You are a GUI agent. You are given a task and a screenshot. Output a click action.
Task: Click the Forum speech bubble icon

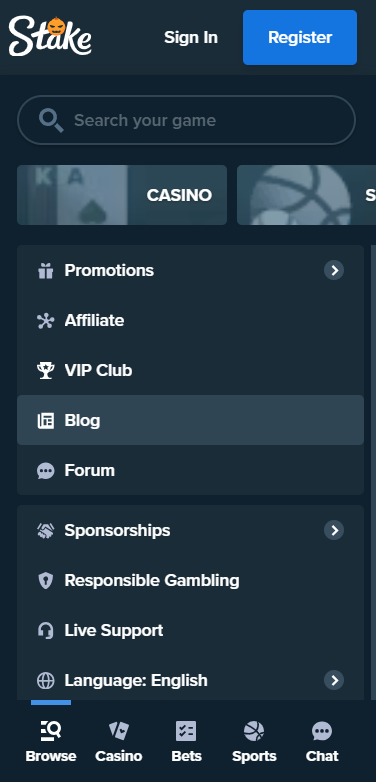(45, 470)
